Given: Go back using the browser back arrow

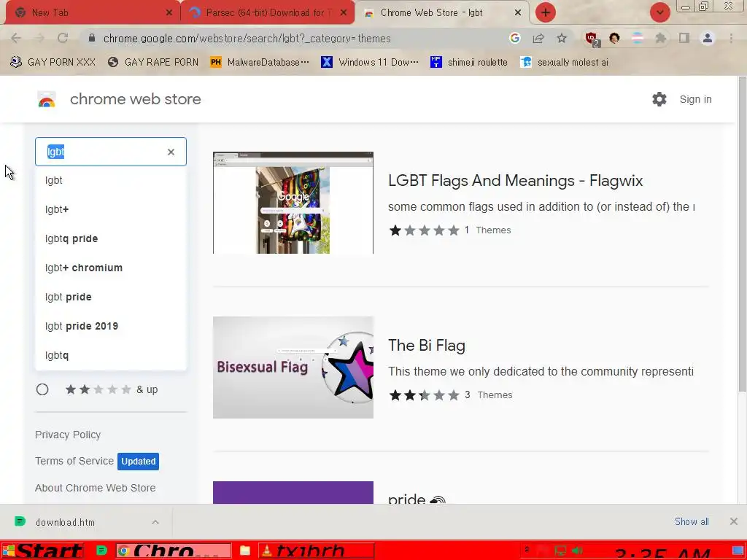Looking at the screenshot, I should tap(16, 38).
